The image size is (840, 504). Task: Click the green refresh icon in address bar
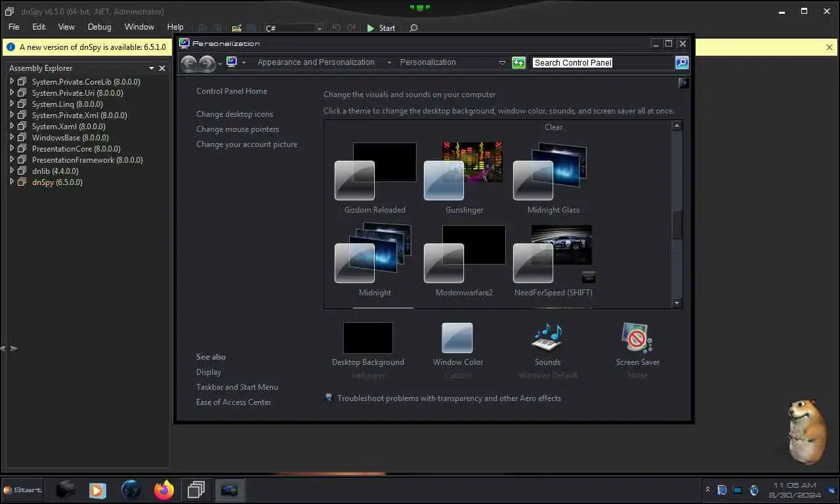click(x=518, y=63)
